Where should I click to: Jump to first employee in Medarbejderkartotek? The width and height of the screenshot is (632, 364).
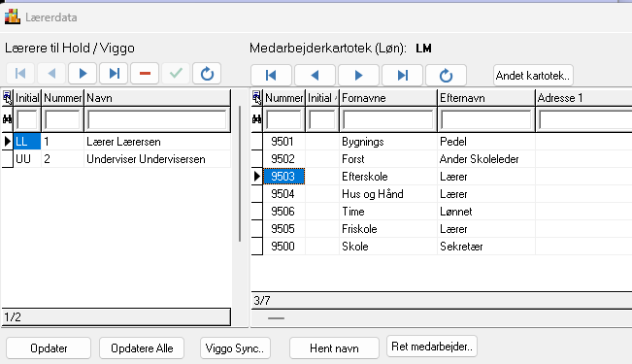(271, 75)
